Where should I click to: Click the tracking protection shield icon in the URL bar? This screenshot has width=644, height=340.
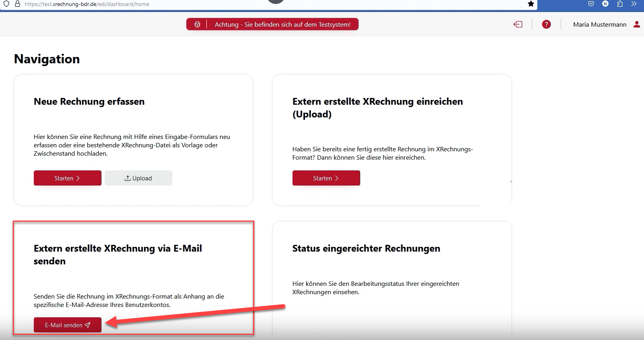(x=6, y=4)
